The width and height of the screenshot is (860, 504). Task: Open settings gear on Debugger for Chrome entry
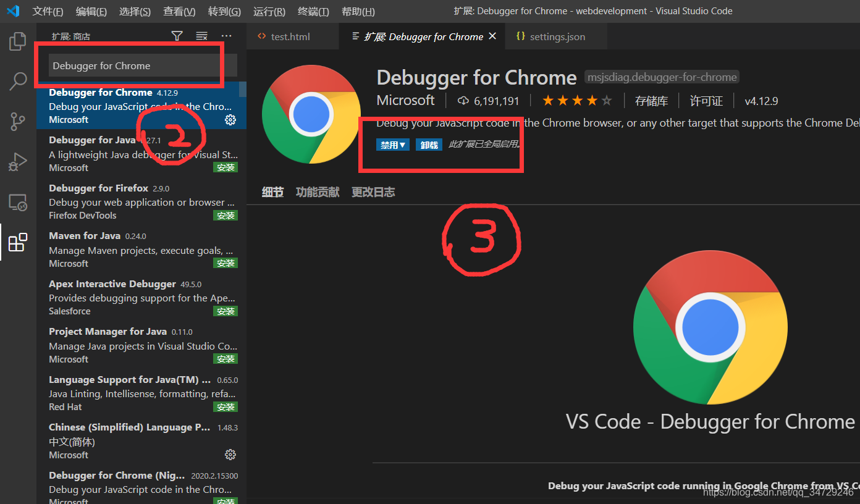click(x=230, y=120)
